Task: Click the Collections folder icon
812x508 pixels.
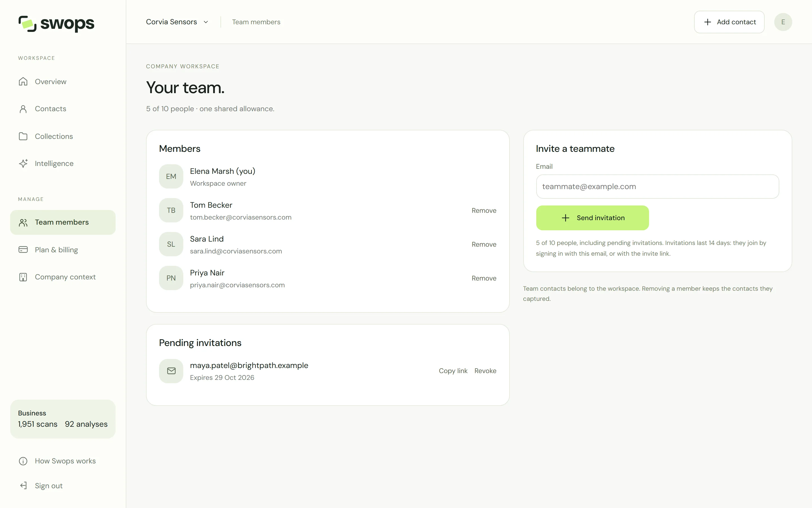Action: pyautogui.click(x=23, y=136)
